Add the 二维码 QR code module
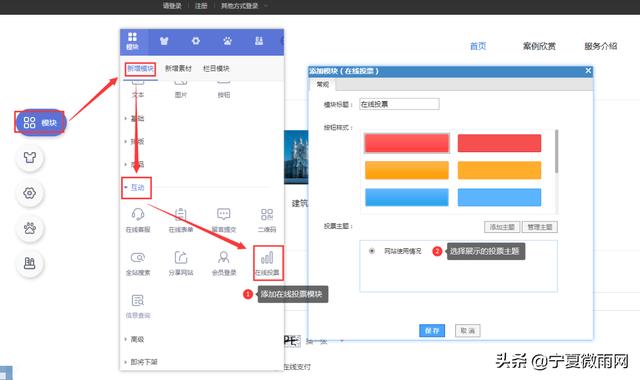The width and height of the screenshot is (640, 380). 267,220
